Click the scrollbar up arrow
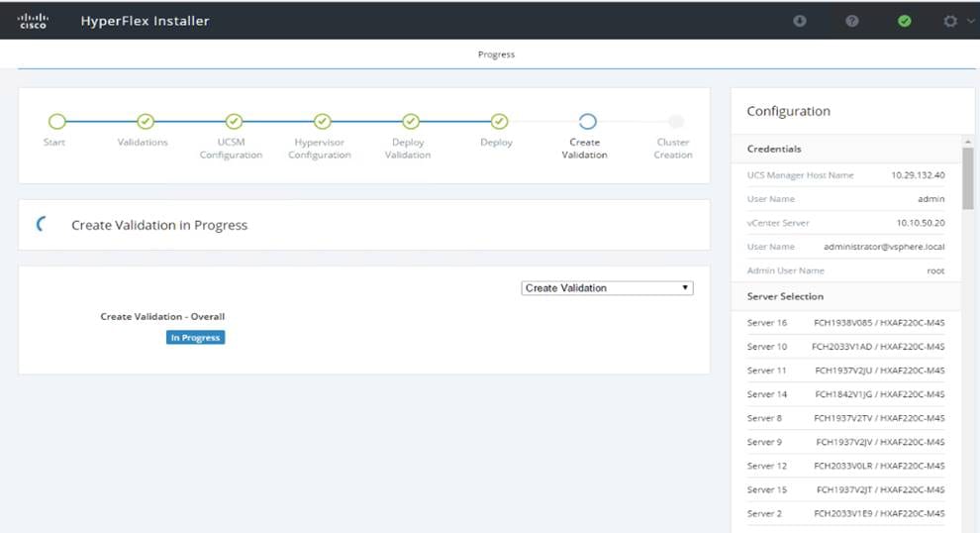The width and height of the screenshot is (980, 533). (x=967, y=142)
